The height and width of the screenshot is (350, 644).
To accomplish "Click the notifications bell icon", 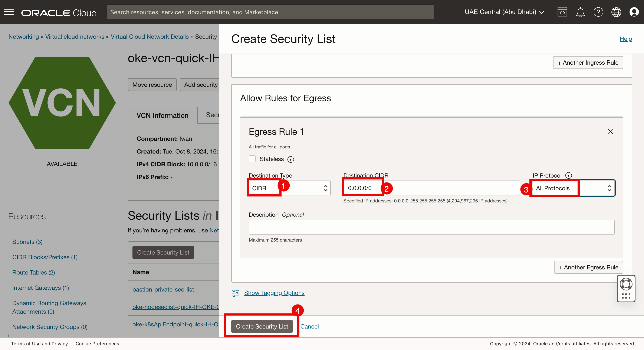I will click(580, 12).
